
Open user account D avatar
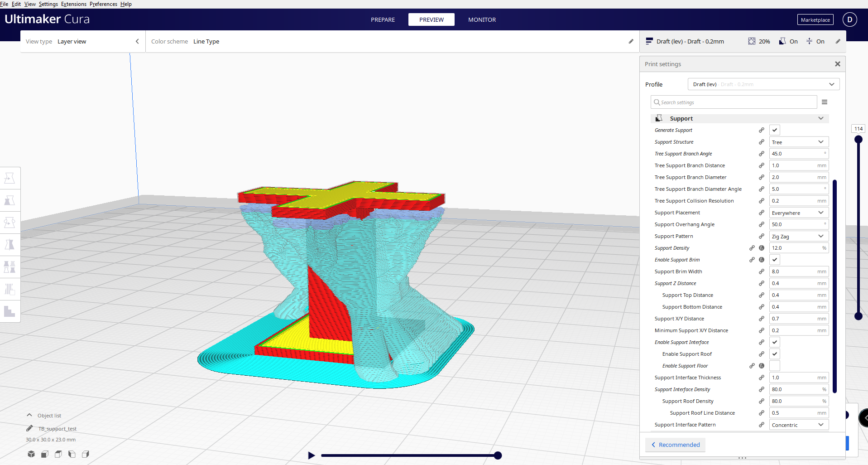[849, 19]
